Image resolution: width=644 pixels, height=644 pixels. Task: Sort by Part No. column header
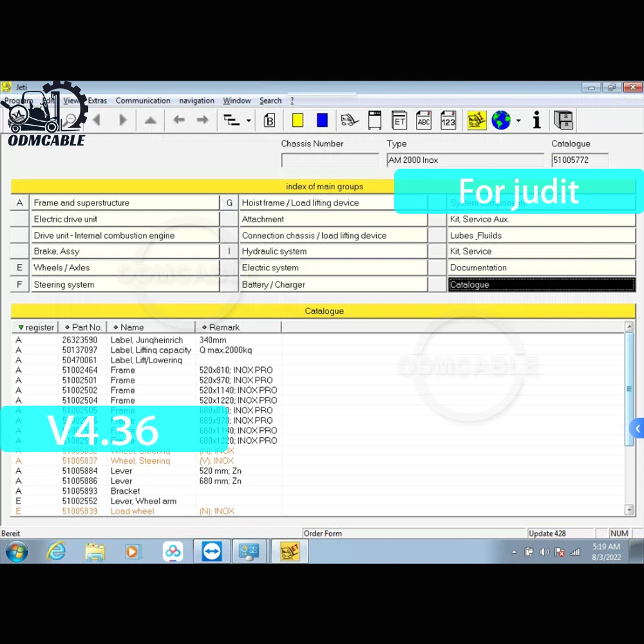click(83, 327)
